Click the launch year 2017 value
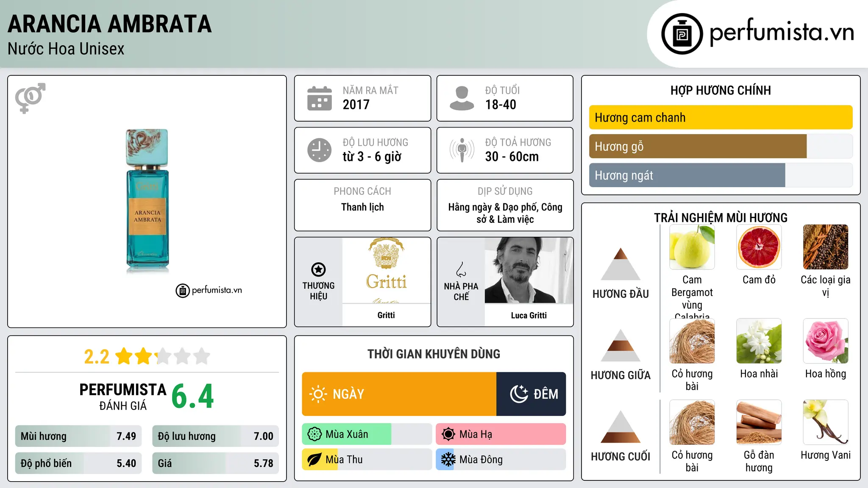868x488 pixels. (x=356, y=104)
